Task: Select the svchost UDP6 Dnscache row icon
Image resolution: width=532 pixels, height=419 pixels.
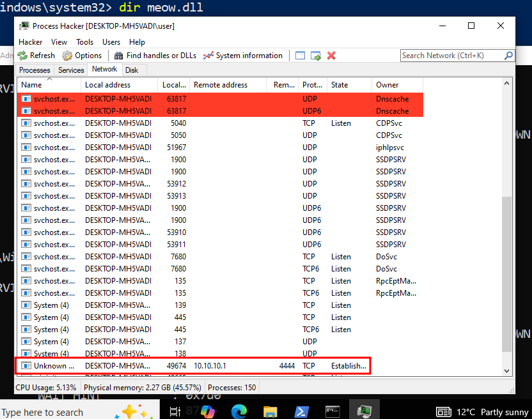Action: [26, 111]
